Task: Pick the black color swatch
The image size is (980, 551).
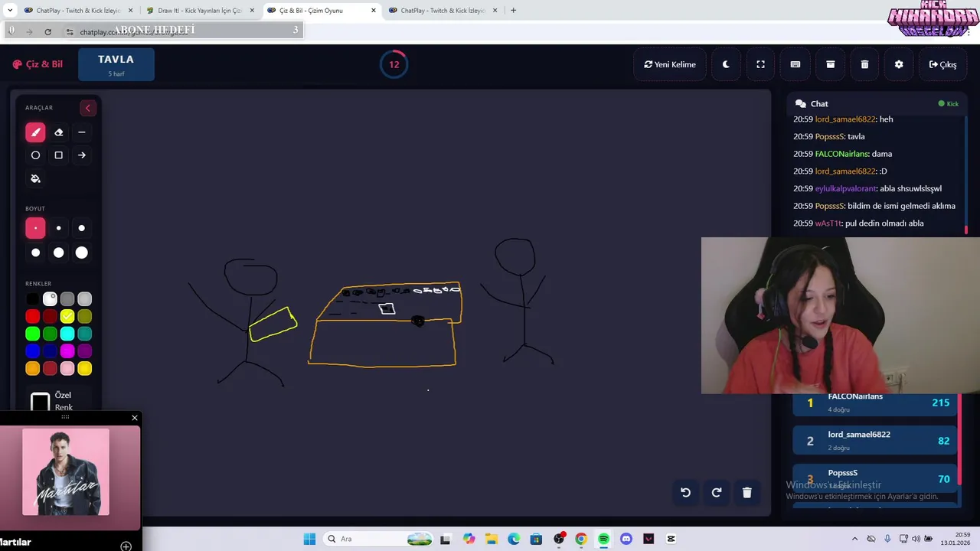Action: pyautogui.click(x=32, y=299)
